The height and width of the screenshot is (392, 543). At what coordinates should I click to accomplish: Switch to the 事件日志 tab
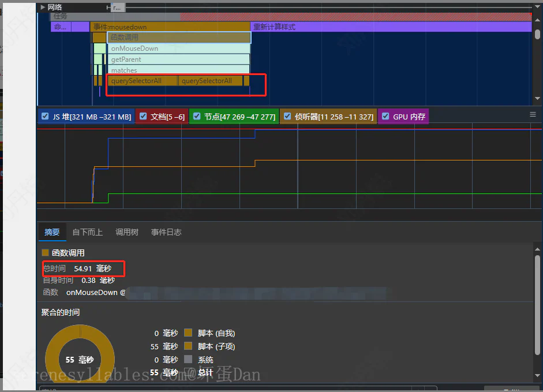pyautogui.click(x=166, y=232)
